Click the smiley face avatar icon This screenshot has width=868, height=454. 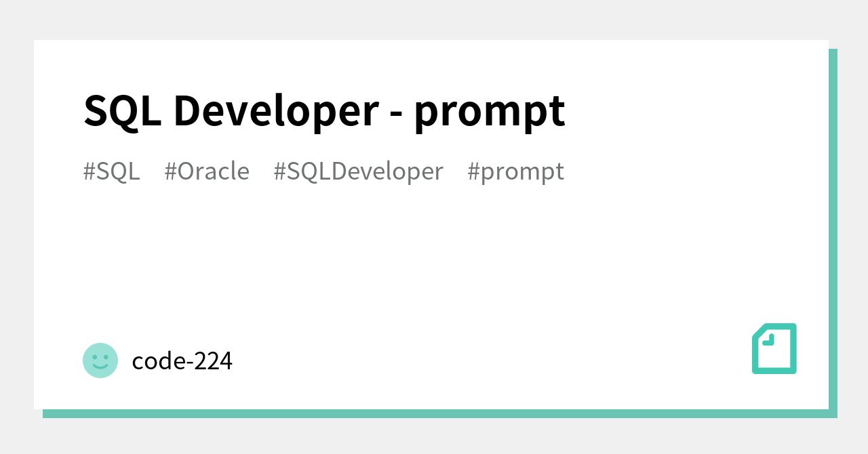point(100,360)
